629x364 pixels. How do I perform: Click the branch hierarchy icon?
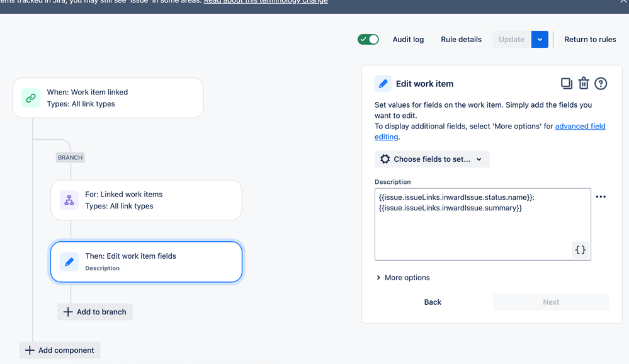(69, 200)
